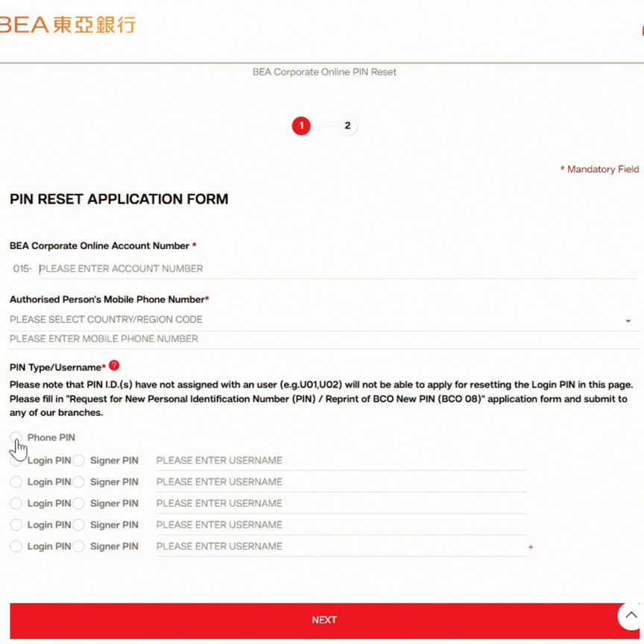This screenshot has width=644, height=644.
Task: Click the account number input field
Action: pyautogui.click(x=338, y=269)
